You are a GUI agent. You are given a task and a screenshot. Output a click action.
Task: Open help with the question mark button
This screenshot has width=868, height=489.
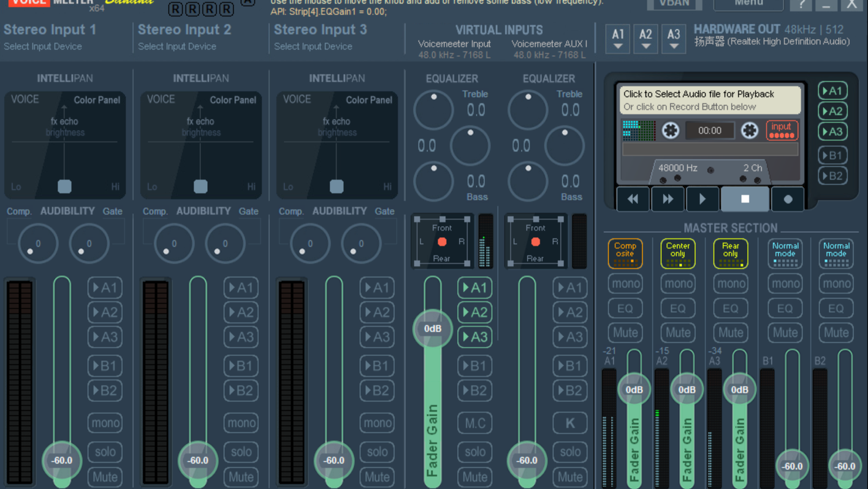point(801,4)
